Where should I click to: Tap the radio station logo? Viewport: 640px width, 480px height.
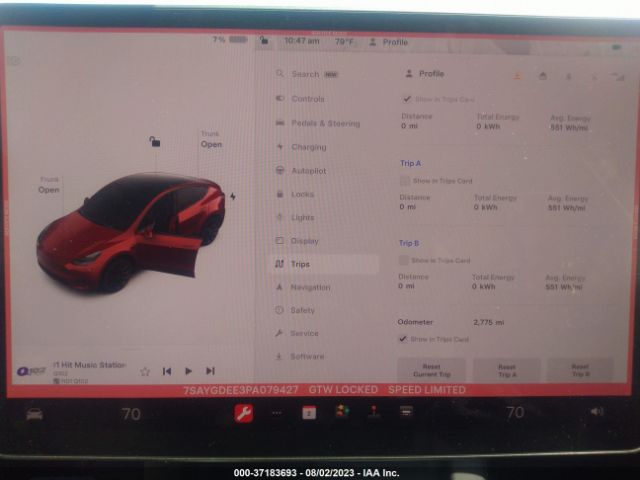[31, 371]
